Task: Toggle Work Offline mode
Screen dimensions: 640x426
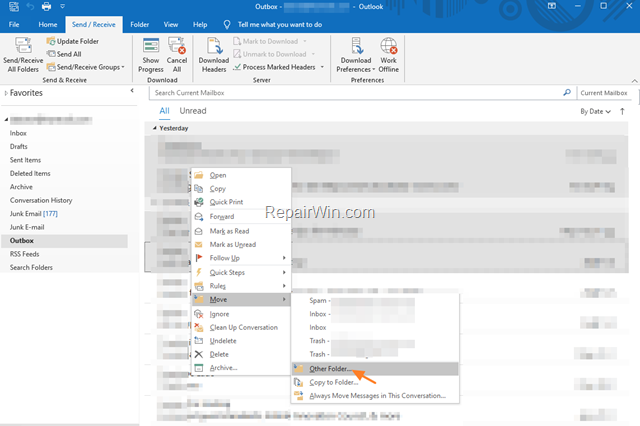Action: 389,55
